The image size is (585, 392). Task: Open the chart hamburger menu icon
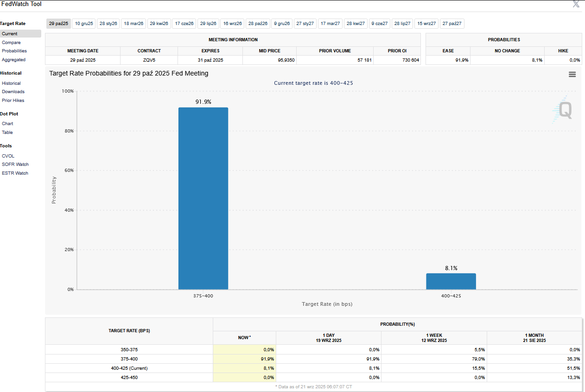pos(572,75)
